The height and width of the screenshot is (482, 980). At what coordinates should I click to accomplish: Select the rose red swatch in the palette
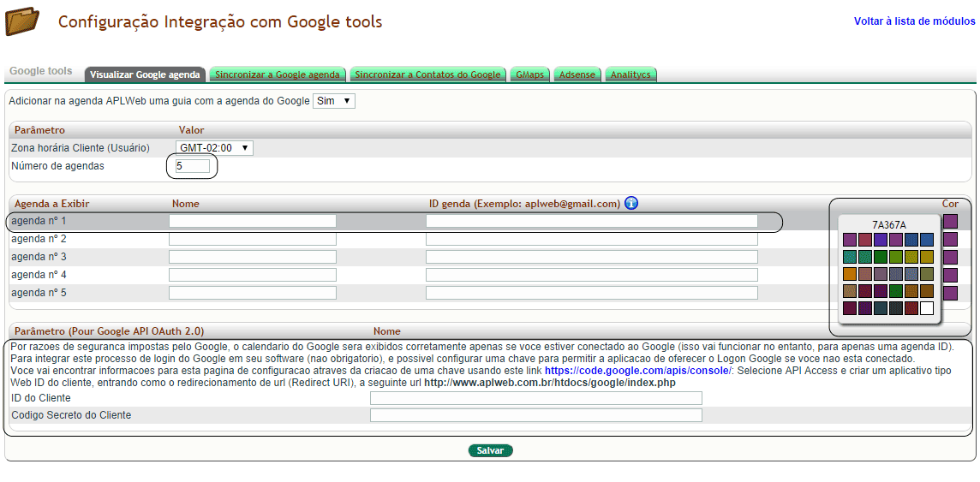(865, 240)
